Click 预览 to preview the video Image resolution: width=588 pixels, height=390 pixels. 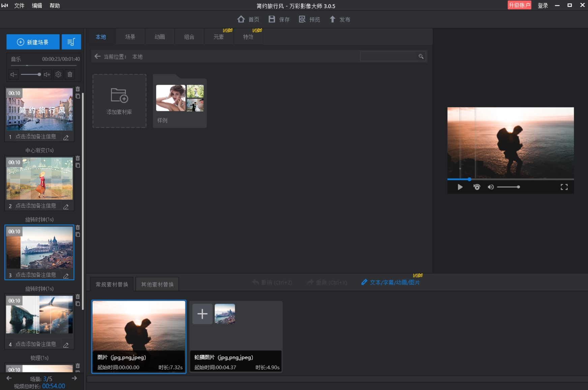310,19
